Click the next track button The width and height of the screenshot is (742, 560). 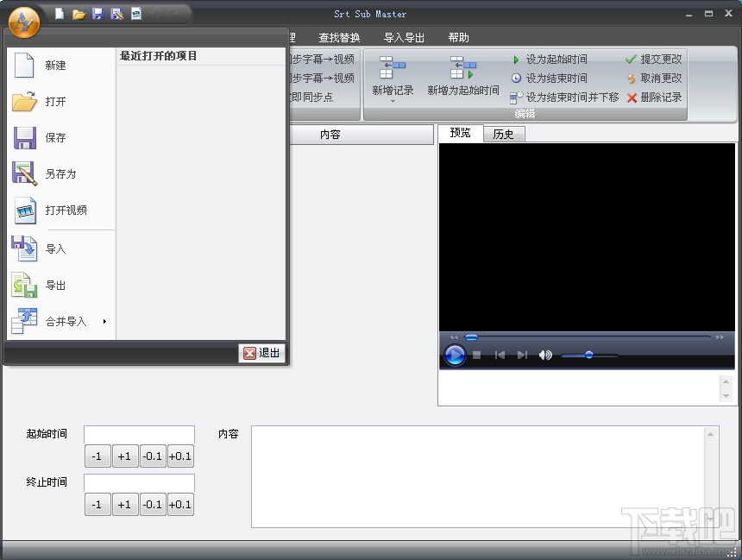tap(522, 355)
